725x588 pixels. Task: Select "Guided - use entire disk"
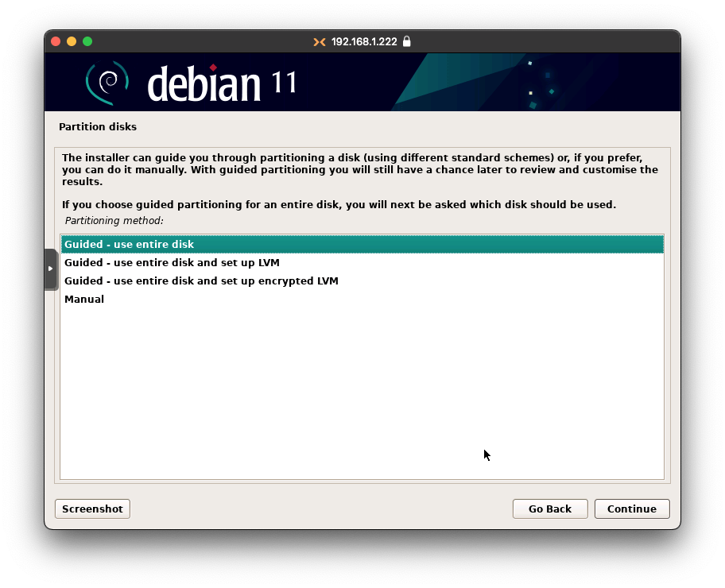[129, 245]
